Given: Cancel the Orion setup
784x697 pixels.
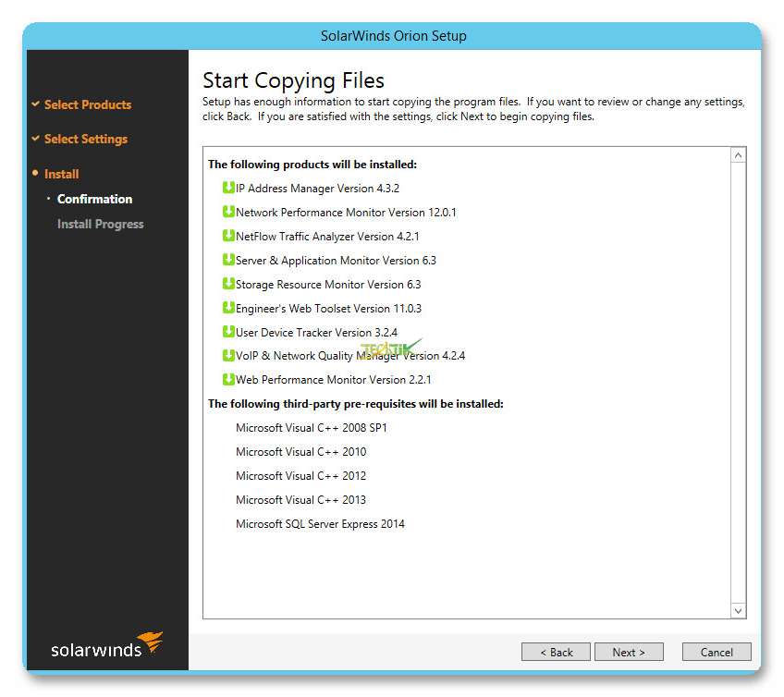Looking at the screenshot, I should tap(717, 652).
